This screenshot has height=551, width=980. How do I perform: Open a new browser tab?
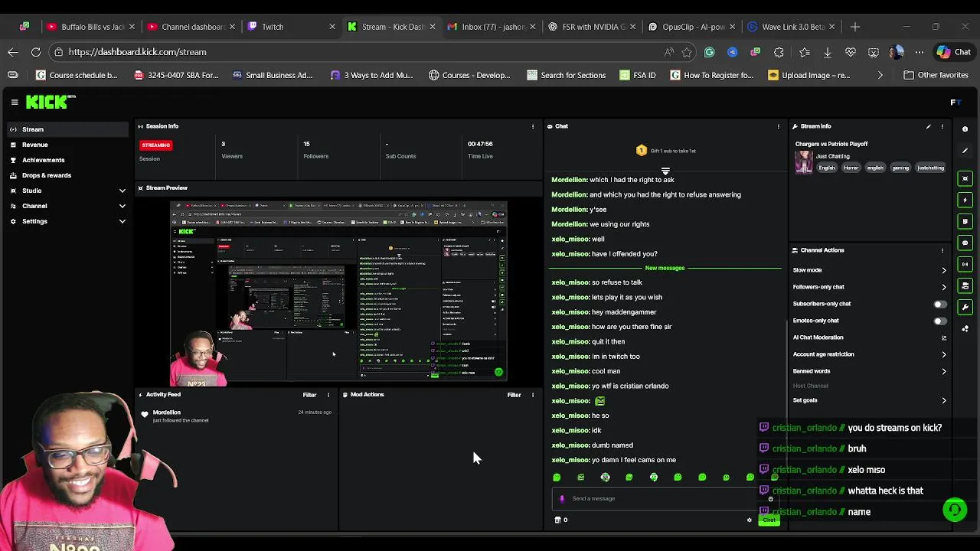(855, 27)
